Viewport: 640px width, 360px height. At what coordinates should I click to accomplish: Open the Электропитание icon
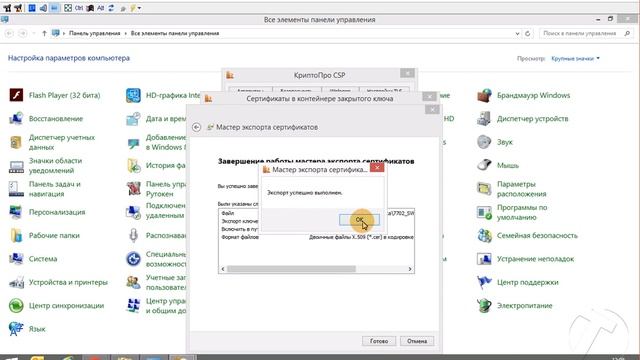484,306
